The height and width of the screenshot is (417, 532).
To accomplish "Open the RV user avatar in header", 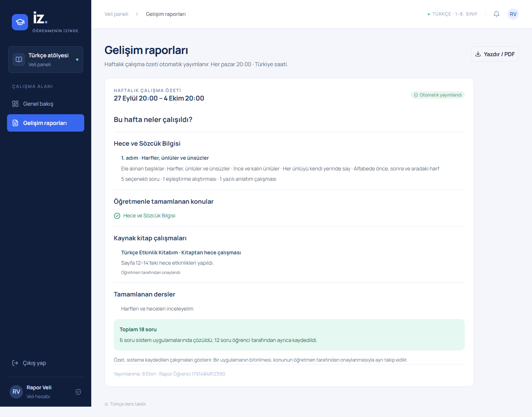I will 513,14.
